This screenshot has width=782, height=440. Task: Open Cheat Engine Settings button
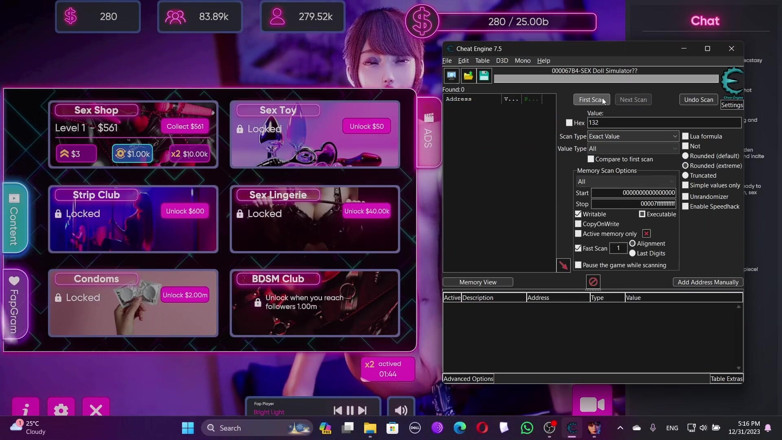732,105
